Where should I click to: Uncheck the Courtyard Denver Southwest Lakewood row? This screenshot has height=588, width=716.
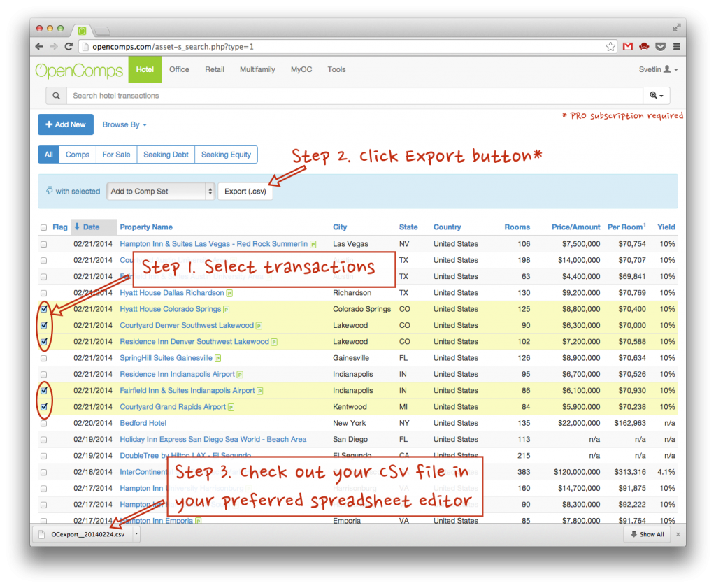click(x=44, y=326)
